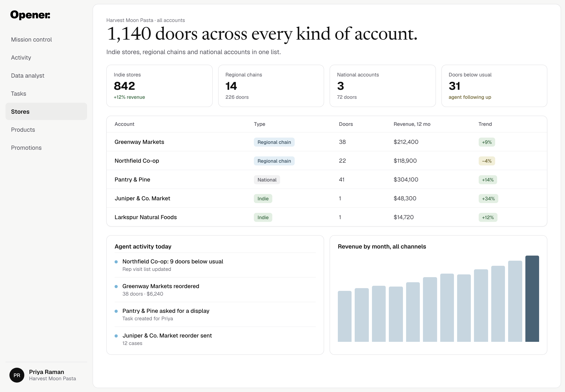Sort by the Doors column header

point(346,124)
